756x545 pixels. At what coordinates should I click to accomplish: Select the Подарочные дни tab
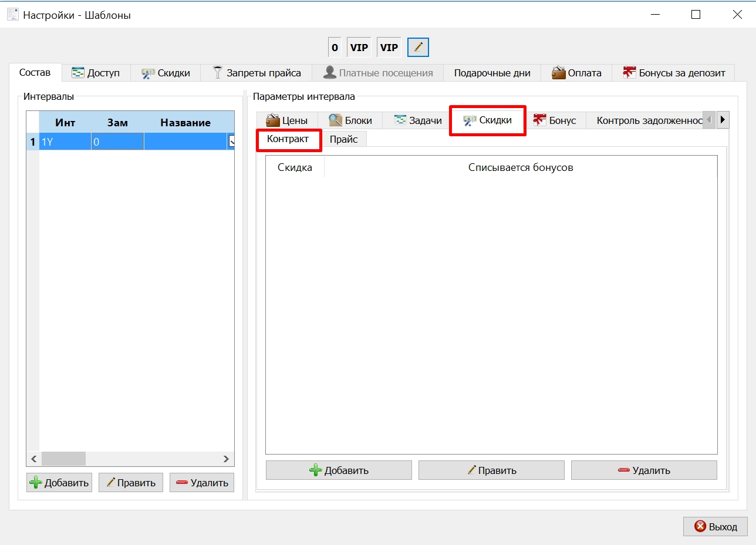pos(492,73)
